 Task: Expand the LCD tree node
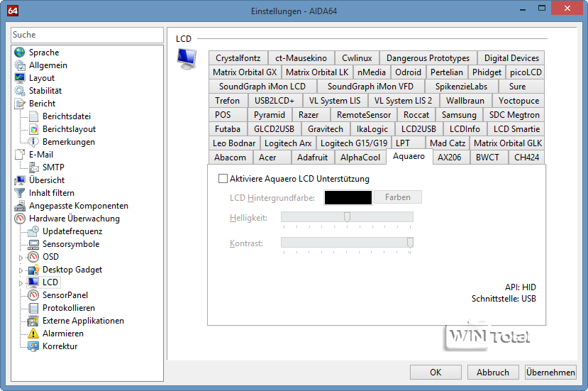pyautogui.click(x=21, y=283)
